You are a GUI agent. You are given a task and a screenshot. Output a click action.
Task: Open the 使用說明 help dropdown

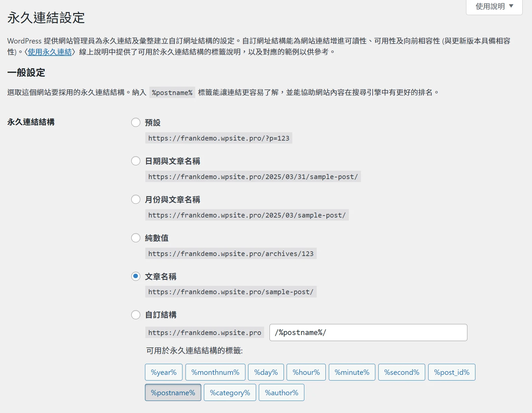(494, 6)
